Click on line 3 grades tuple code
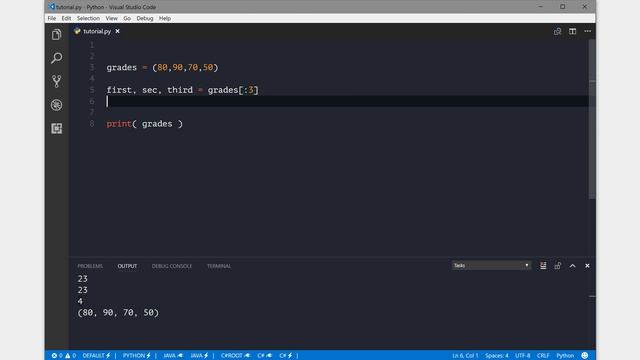The height and width of the screenshot is (360, 640). (x=162, y=67)
